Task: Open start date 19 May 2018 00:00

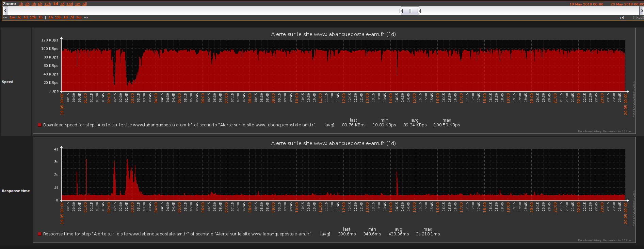Action: tap(586, 4)
